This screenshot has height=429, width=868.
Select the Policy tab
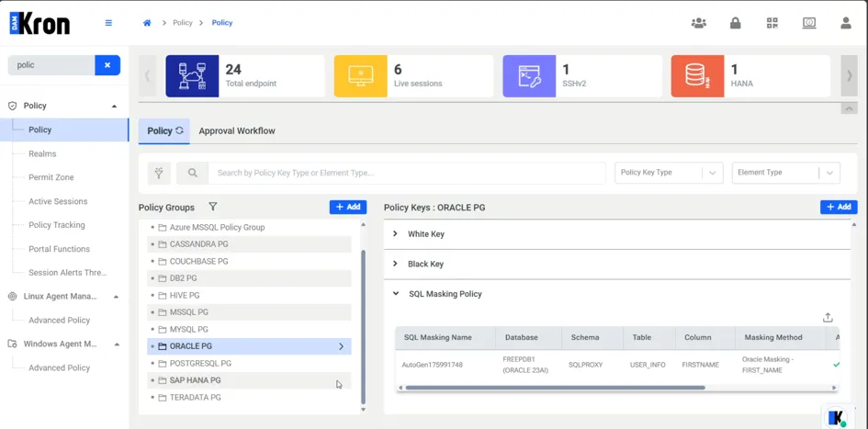[164, 131]
